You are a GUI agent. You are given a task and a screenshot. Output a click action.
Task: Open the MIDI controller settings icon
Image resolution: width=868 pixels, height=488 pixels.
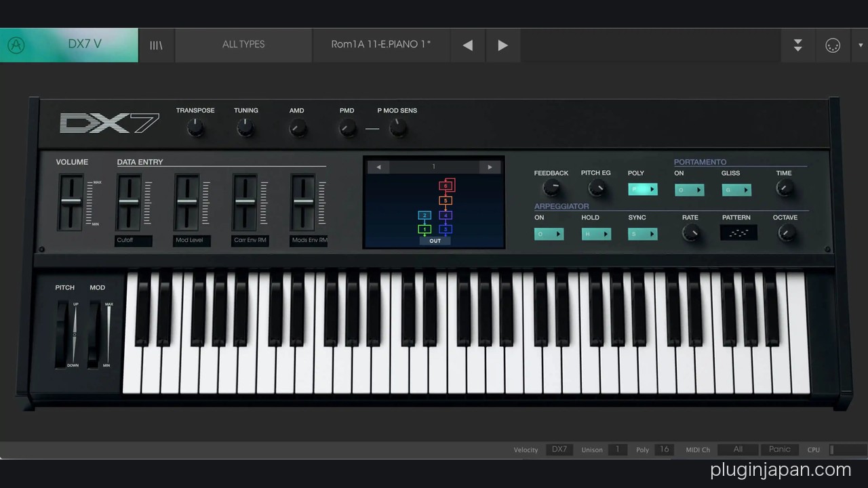tap(833, 45)
